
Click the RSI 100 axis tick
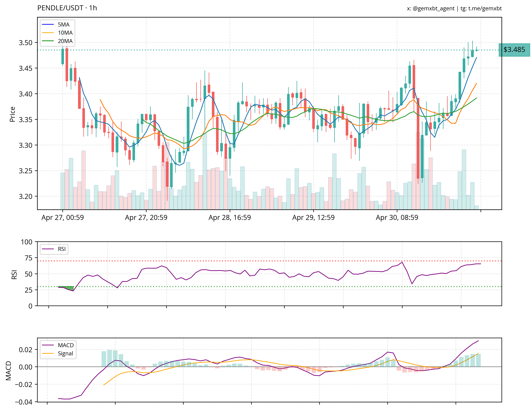[x=27, y=242]
